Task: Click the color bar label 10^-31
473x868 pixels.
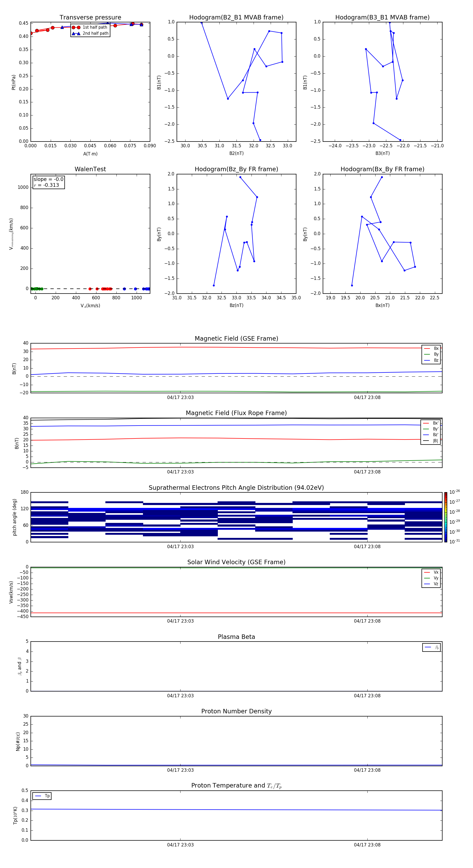Action: point(455,542)
